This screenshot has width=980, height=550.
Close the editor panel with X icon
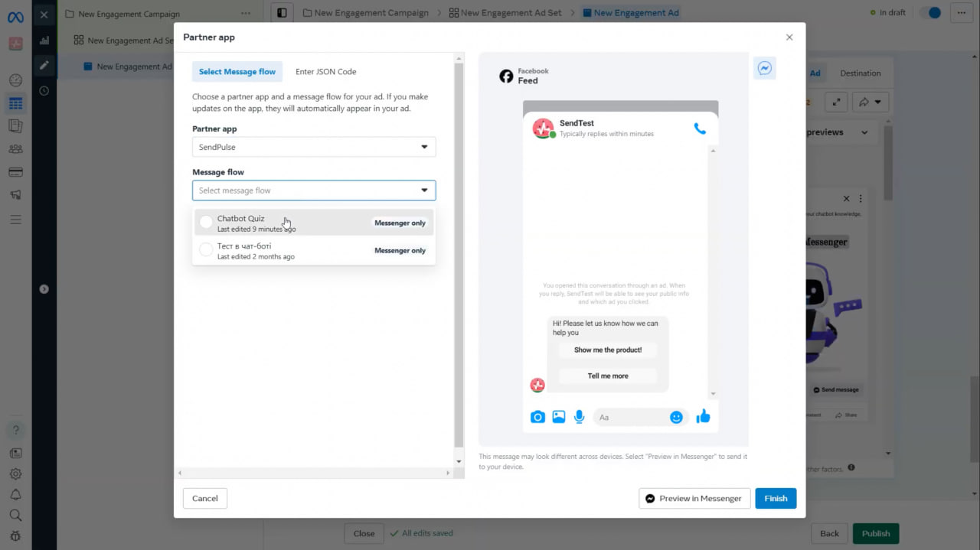coord(44,15)
